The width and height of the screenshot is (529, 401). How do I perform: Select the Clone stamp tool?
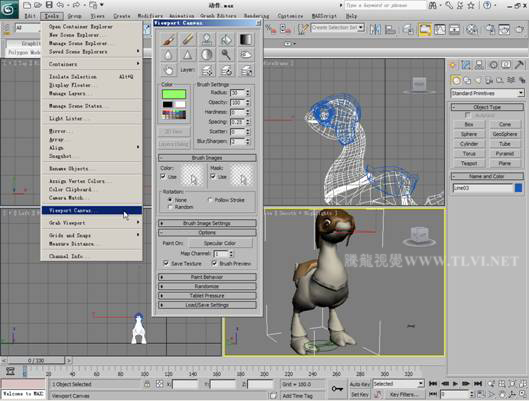click(x=207, y=40)
